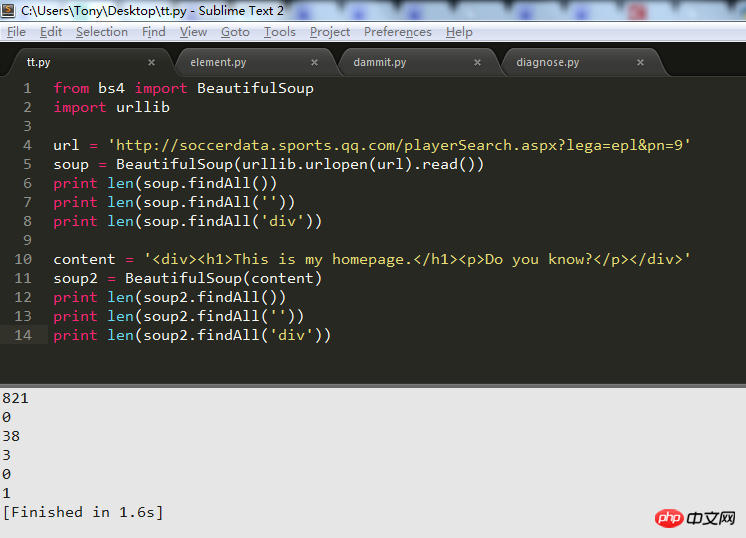Viewport: 746px width, 538px height.
Task: Click line number 14 in the gutter
Action: click(23, 335)
